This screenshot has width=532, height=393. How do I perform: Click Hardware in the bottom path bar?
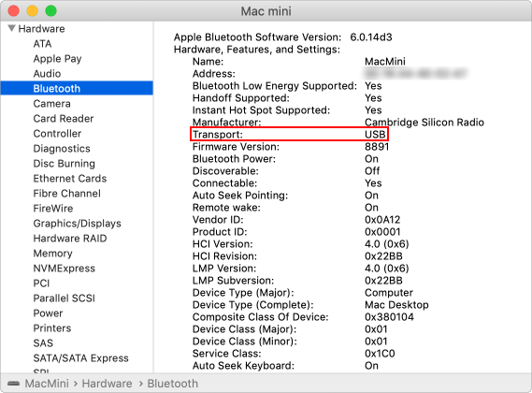point(107,384)
